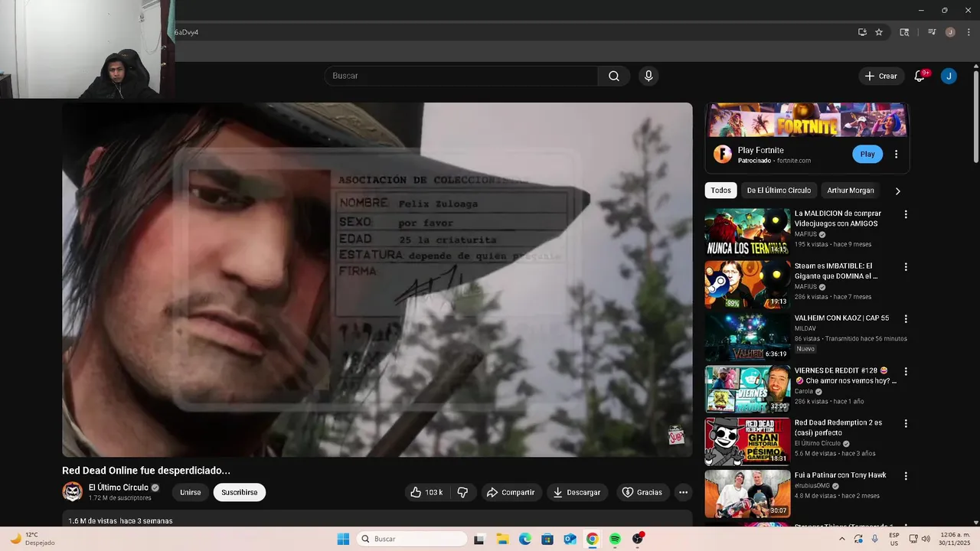Click the install app icon in address bar

point(862,32)
